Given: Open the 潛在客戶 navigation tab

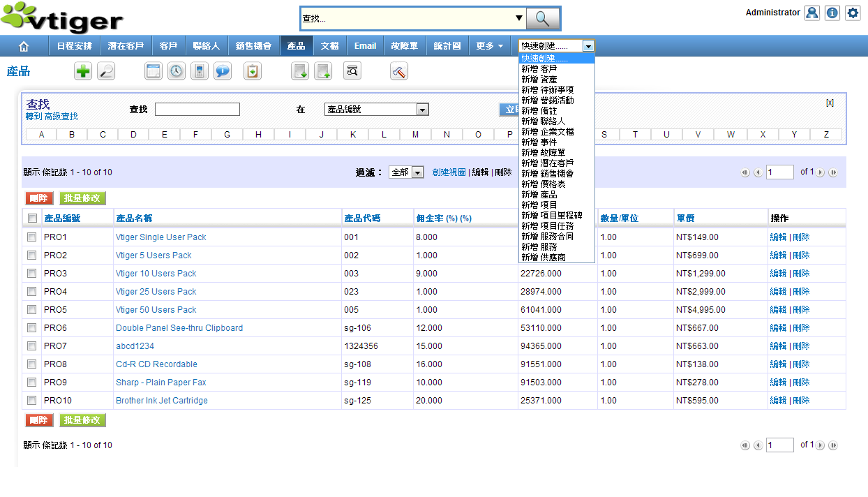Looking at the screenshot, I should pos(126,46).
